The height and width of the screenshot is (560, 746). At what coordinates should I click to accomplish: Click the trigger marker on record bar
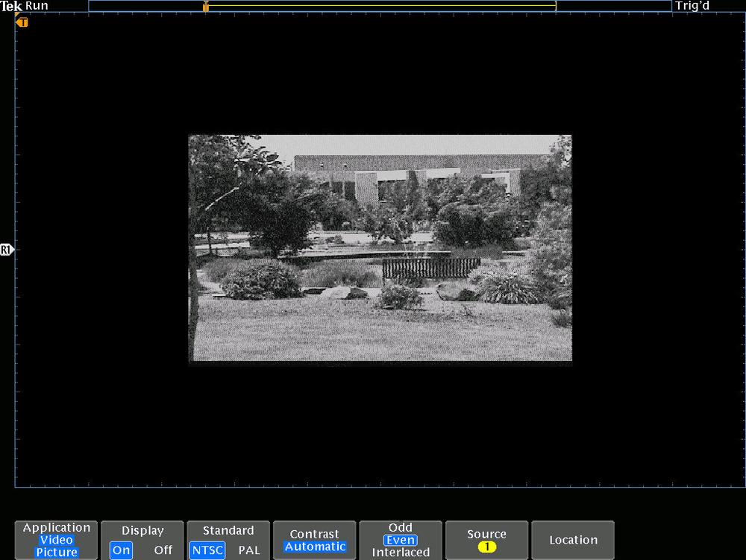point(206,6)
